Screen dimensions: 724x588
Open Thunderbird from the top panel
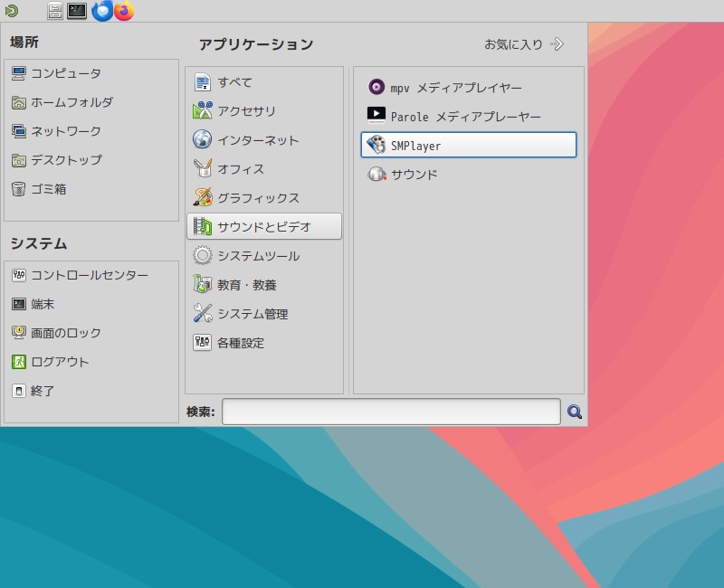coord(102,11)
